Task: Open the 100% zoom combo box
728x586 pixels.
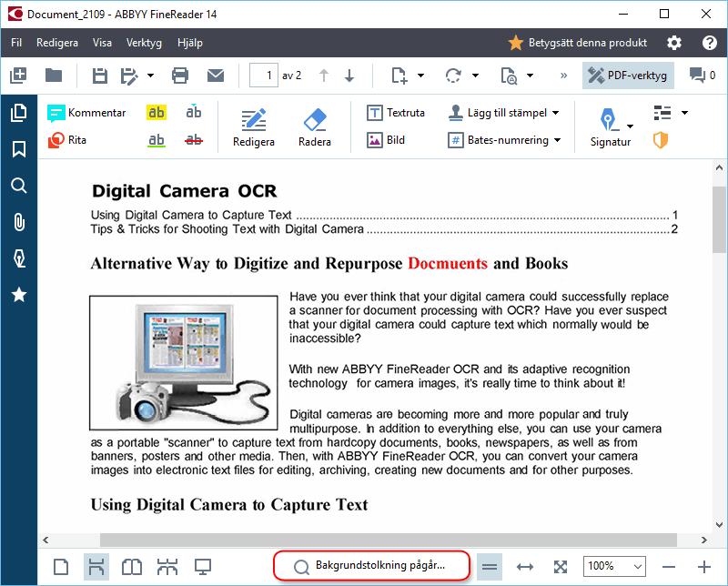Action: click(614, 566)
